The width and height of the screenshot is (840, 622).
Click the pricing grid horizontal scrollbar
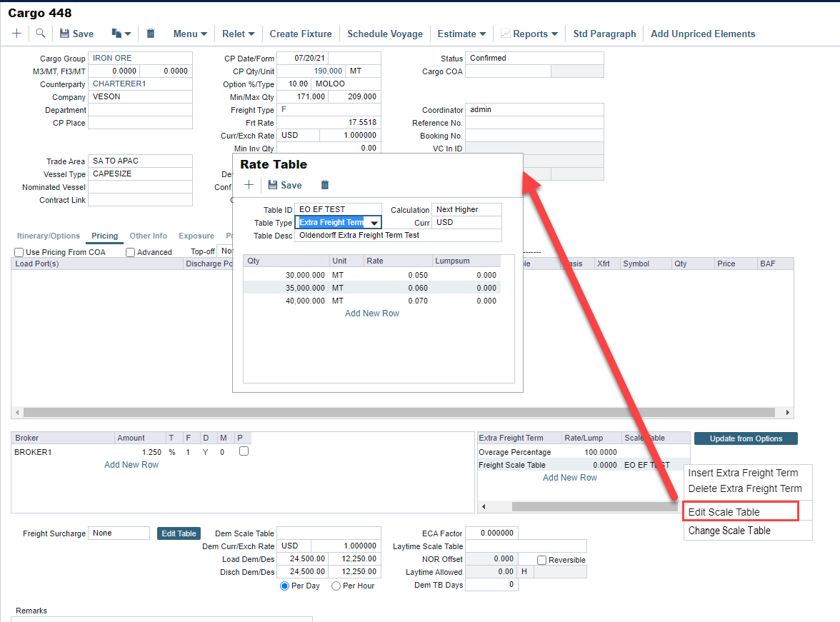[x=399, y=413]
